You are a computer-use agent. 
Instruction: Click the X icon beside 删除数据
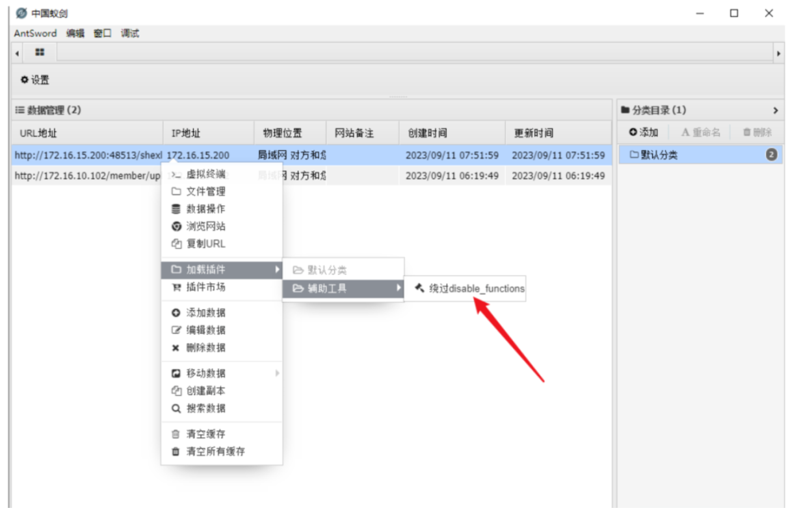pyautogui.click(x=176, y=347)
